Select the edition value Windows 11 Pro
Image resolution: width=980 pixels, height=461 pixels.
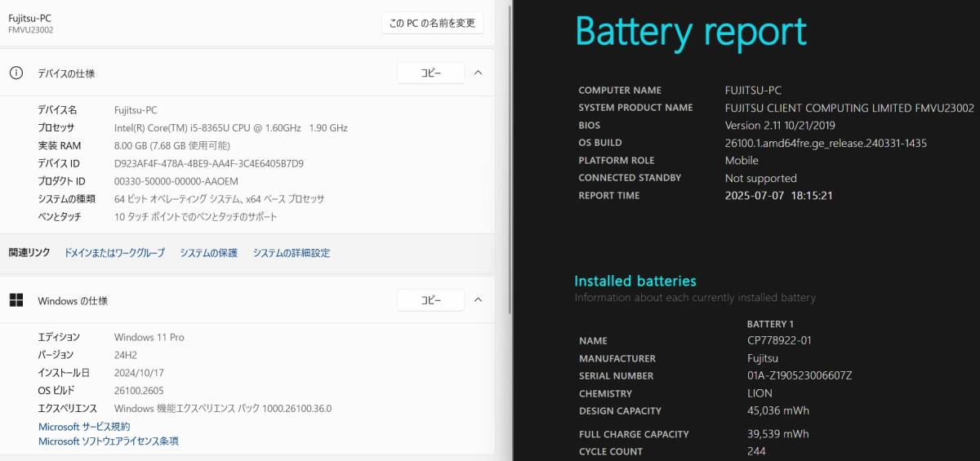coord(149,337)
